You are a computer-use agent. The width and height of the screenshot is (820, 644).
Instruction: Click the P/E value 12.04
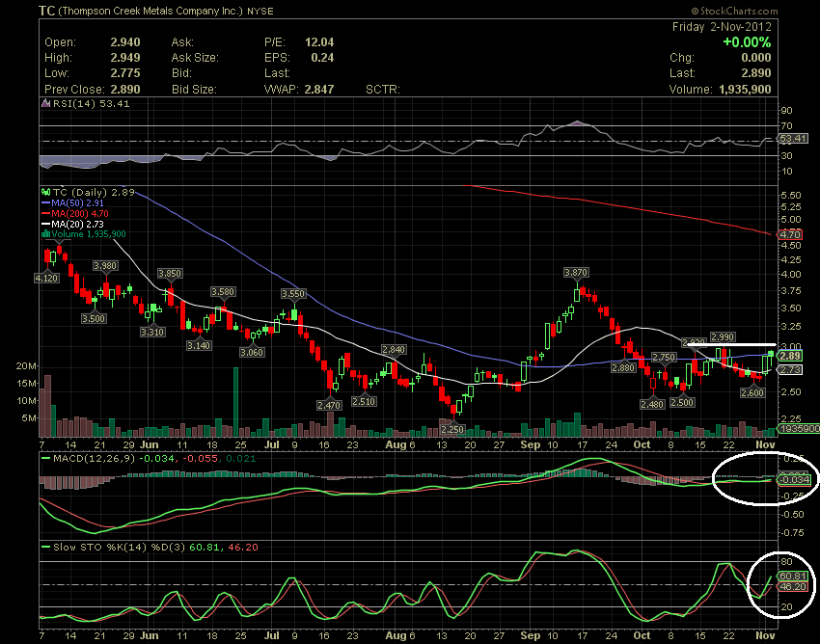click(x=319, y=42)
